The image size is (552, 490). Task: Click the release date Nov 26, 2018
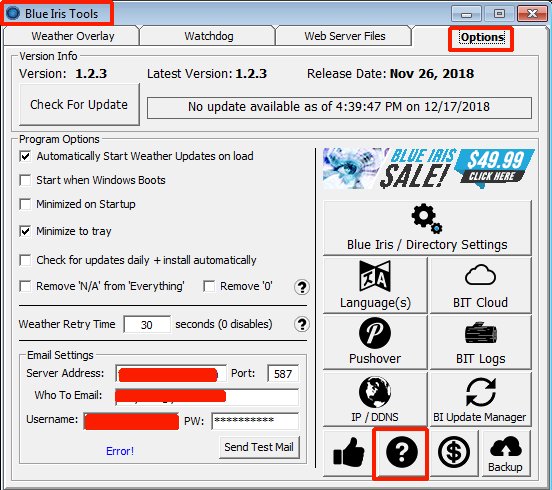(432, 74)
